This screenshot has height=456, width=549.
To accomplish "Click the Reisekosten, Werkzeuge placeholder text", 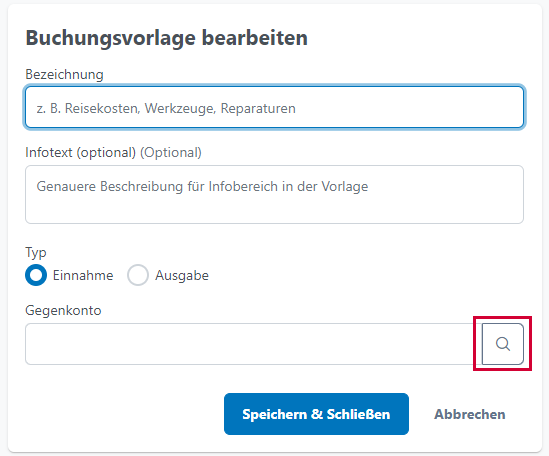I will point(166,109).
